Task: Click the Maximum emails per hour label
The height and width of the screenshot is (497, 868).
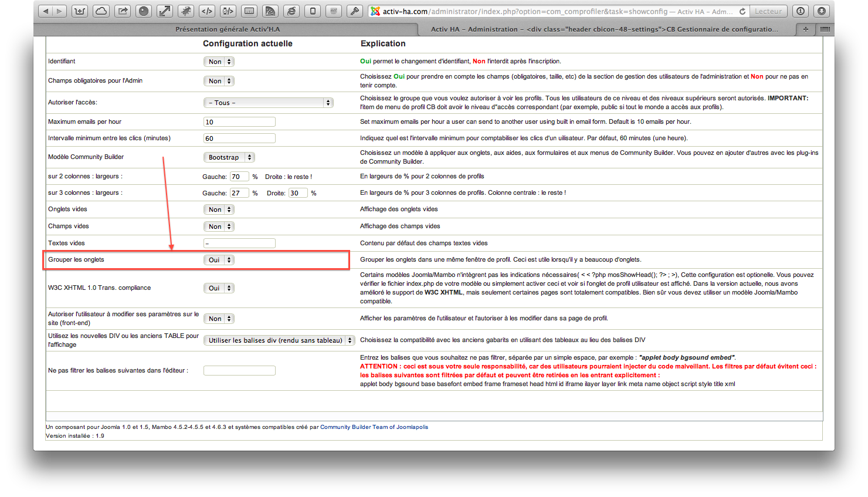Action: point(85,121)
